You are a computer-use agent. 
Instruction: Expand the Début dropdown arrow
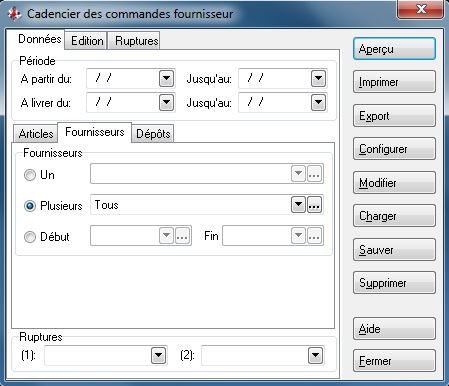[x=166, y=236]
